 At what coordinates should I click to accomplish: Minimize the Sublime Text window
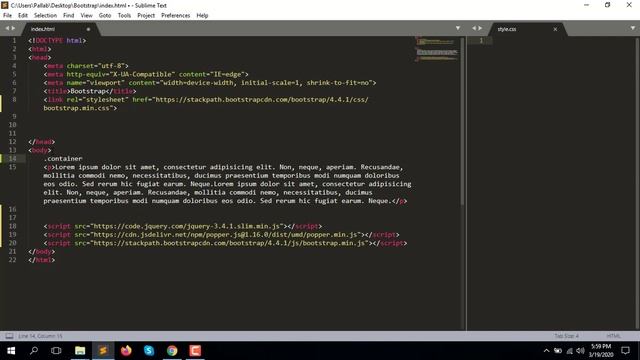(586, 5)
